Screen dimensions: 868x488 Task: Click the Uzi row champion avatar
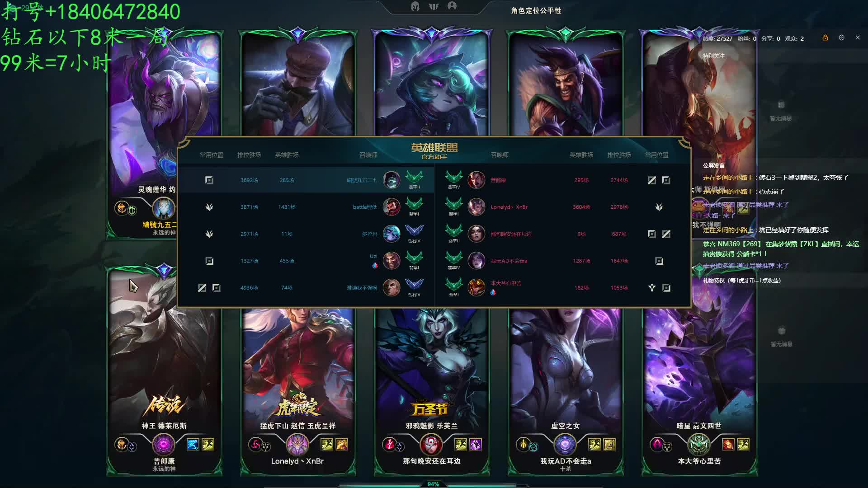(x=392, y=261)
